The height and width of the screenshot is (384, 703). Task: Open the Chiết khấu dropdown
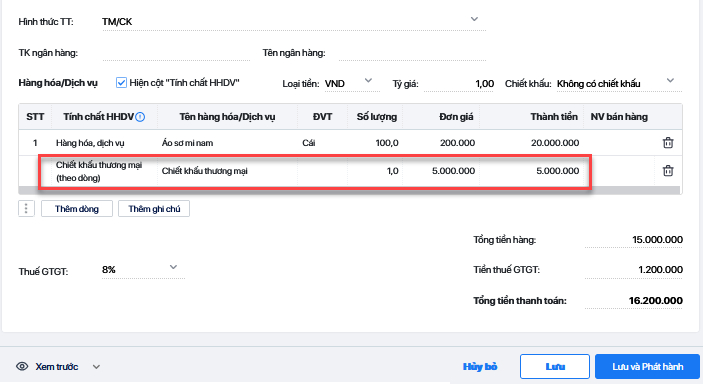coord(670,81)
